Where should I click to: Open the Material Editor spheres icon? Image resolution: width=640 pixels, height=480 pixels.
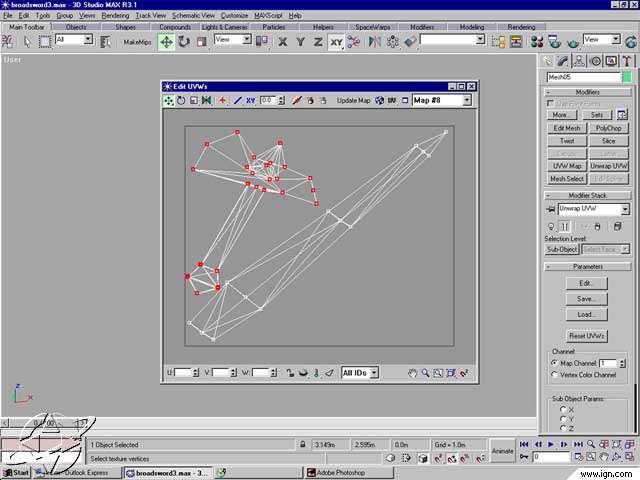537,42
